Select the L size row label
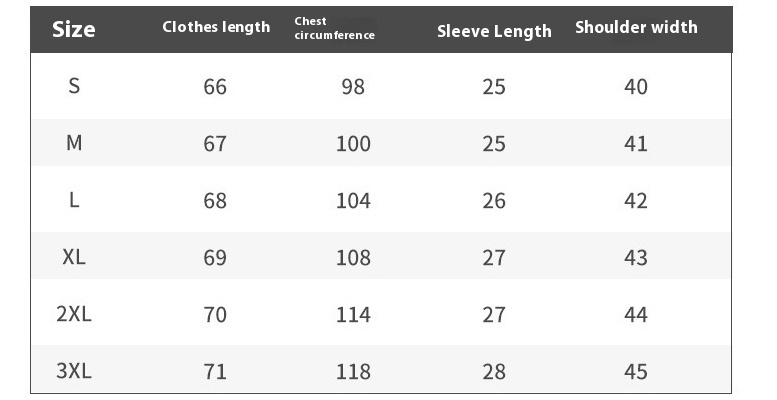This screenshot has width=777, height=400. (74, 200)
